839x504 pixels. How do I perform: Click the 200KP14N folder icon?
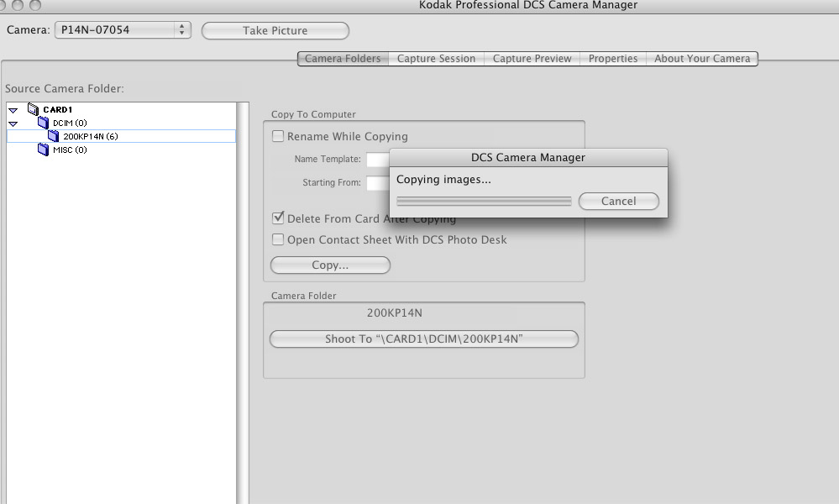pos(53,136)
